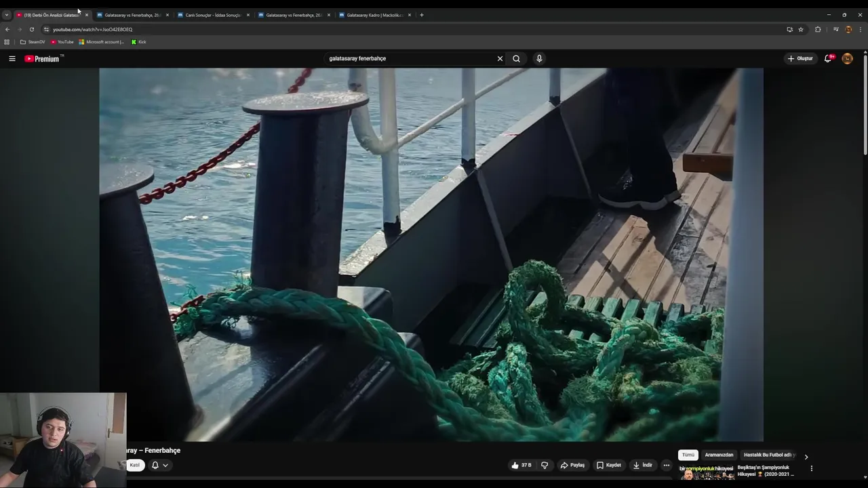
Task: Show next filter chips with right chevron
Action: [x=806, y=457]
